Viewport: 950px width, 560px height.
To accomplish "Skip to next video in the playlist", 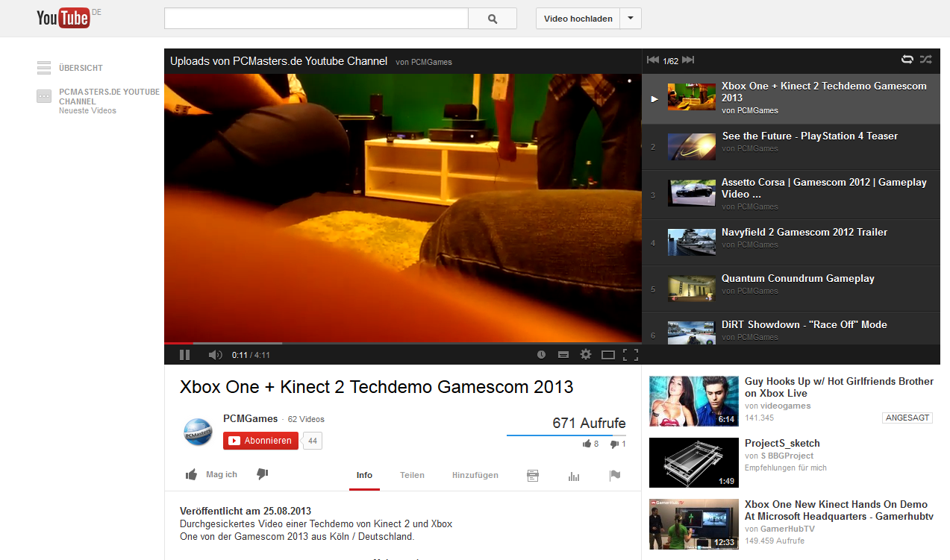I will 688,60.
